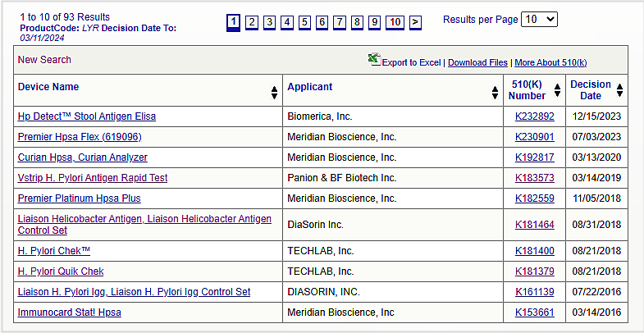Open page 8 of results

(357, 22)
